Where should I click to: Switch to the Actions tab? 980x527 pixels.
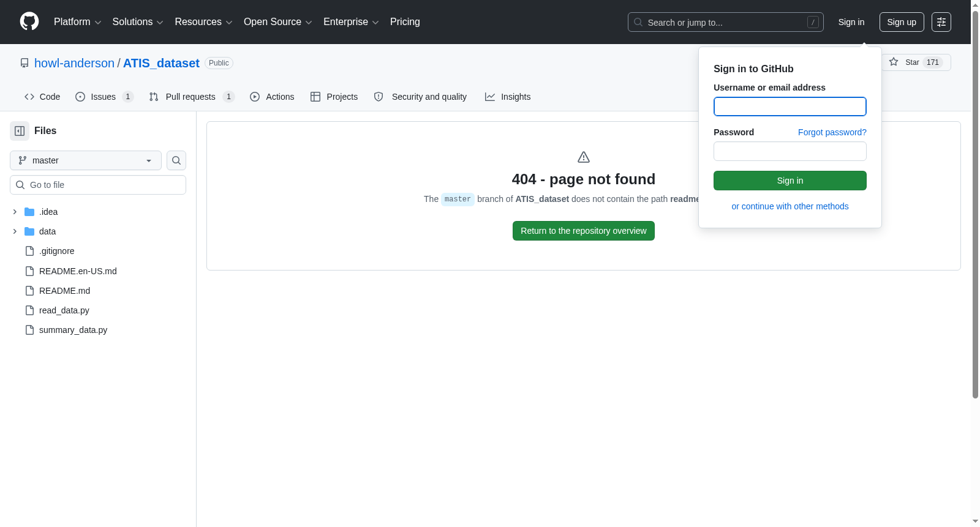pos(272,97)
